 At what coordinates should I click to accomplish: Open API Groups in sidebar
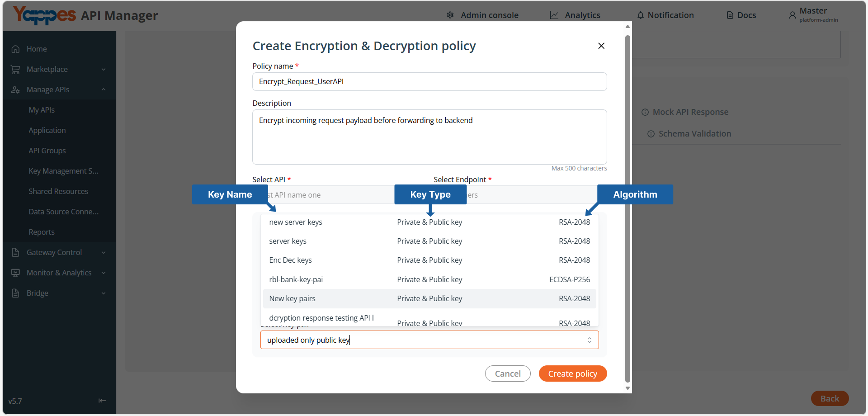(x=47, y=151)
